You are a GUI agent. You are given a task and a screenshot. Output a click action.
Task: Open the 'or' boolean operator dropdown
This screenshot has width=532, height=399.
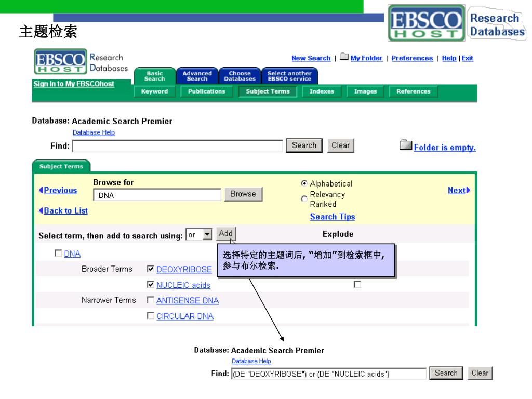point(207,234)
